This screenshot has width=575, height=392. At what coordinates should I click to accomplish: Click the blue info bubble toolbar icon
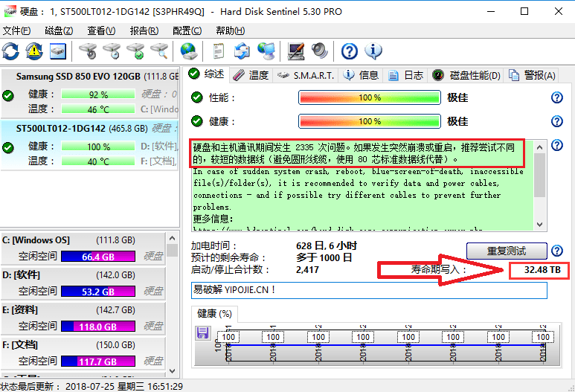pyautogui.click(x=373, y=51)
